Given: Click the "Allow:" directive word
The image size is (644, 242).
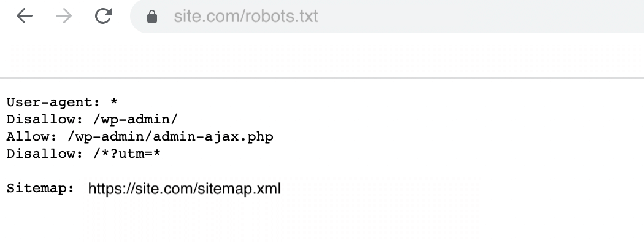Looking at the screenshot, I should pos(32,136).
